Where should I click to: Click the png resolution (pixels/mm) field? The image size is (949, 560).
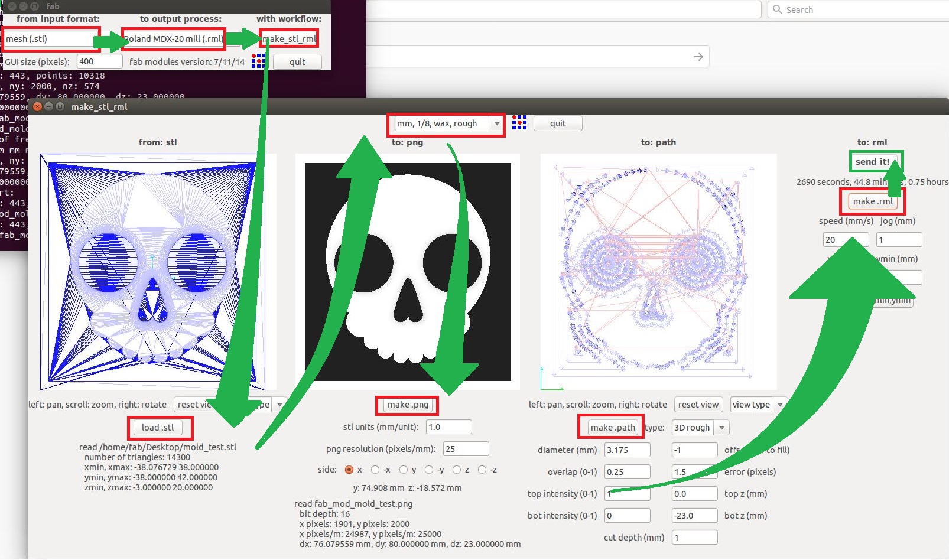point(466,449)
